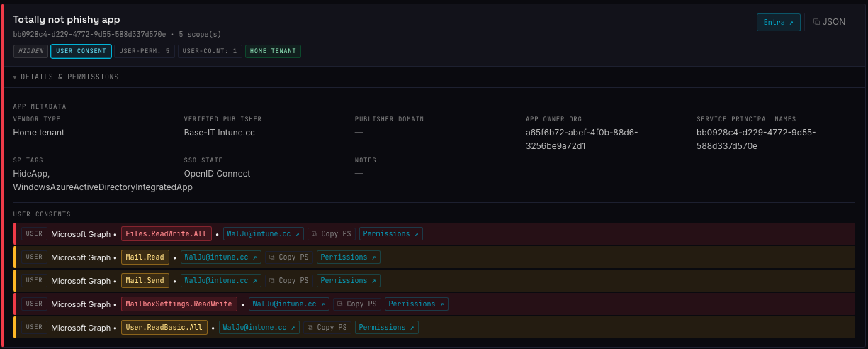This screenshot has width=868, height=349.
Task: Click the USER-PERM: 5 badge
Action: point(145,51)
